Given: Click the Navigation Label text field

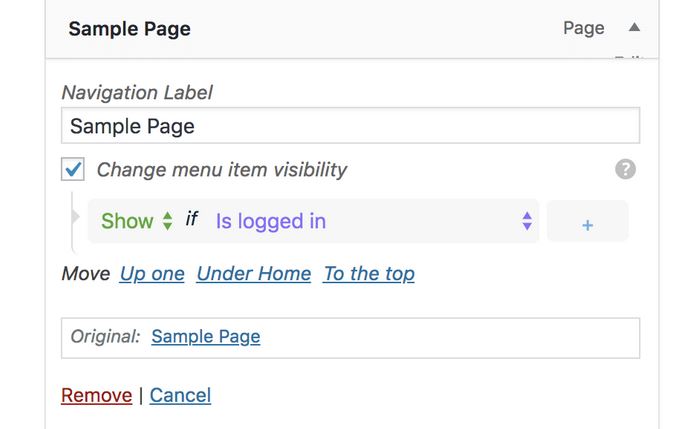Looking at the screenshot, I should pos(350,126).
